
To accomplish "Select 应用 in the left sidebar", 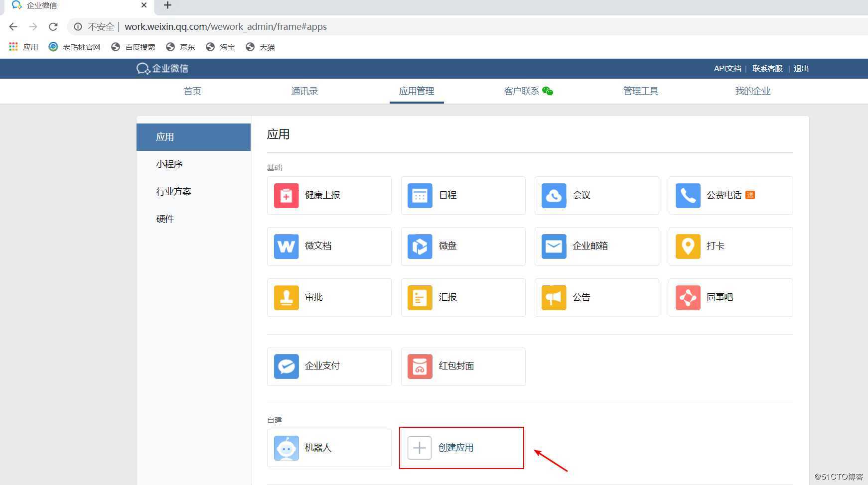I will pos(193,137).
